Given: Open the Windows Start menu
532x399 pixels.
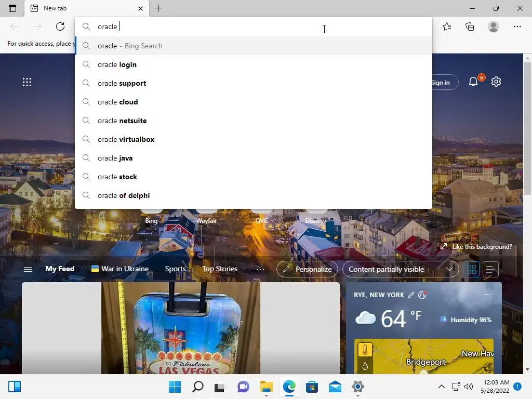Looking at the screenshot, I should (x=175, y=387).
